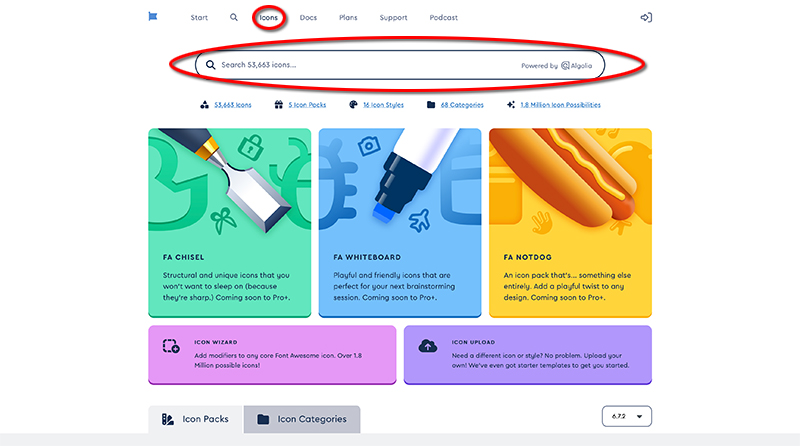800x446 pixels.
Task: Open the 5 Icon Packs link
Action: [x=303, y=104]
